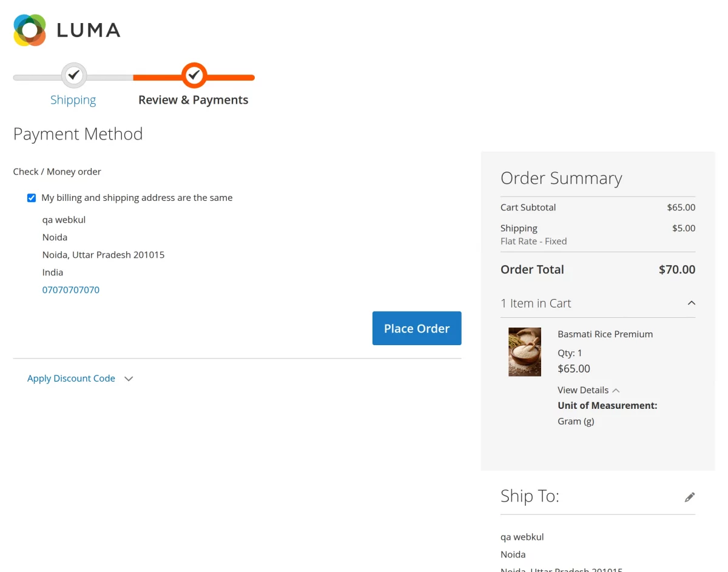Click the Order Summary heading

pos(561,178)
